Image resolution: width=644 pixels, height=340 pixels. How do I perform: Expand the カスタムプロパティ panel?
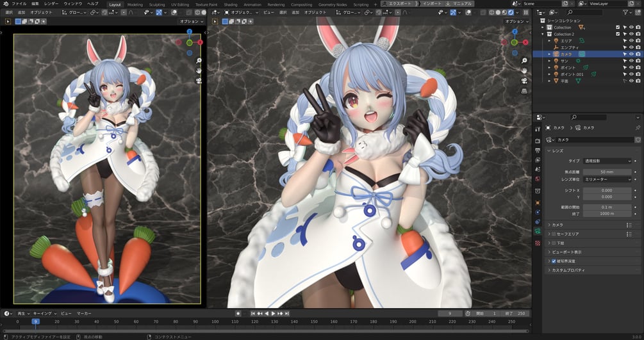pyautogui.click(x=549, y=270)
